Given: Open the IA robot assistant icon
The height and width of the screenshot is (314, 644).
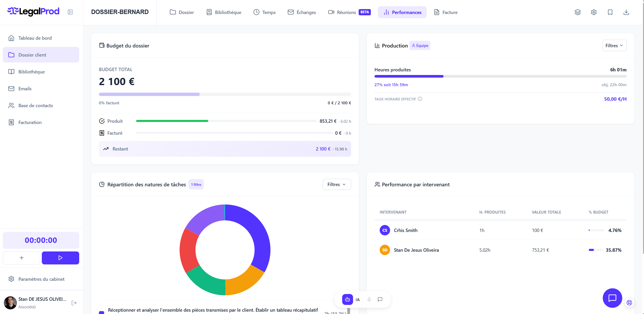Looking at the screenshot, I should [x=347, y=299].
